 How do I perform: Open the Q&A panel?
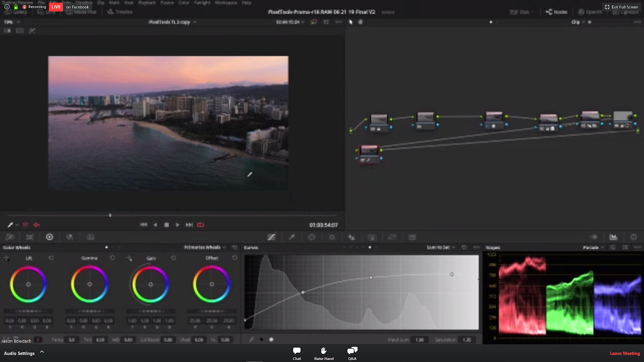tap(352, 351)
